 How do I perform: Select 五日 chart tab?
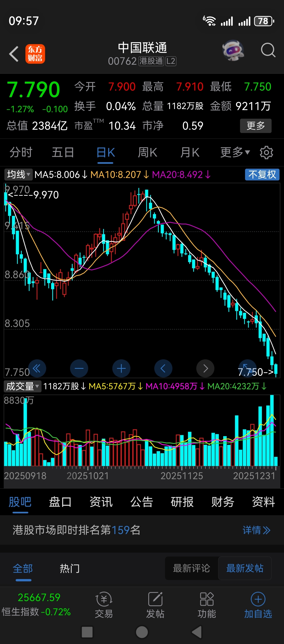point(63,152)
